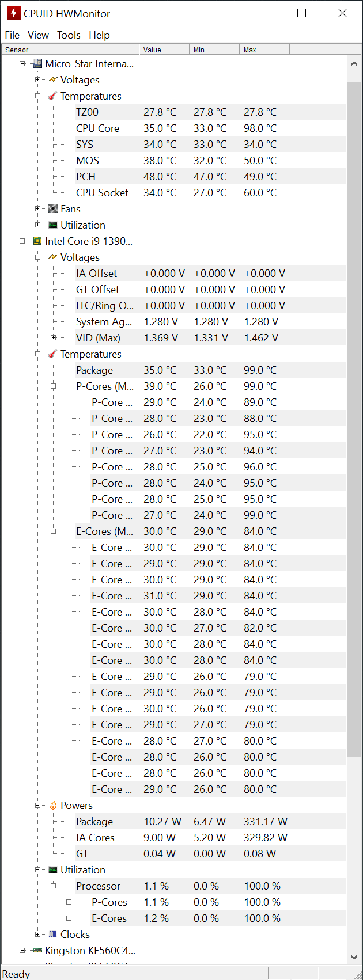Collapse the Powers node
Viewport: 363px width, 980px height.
click(x=37, y=806)
